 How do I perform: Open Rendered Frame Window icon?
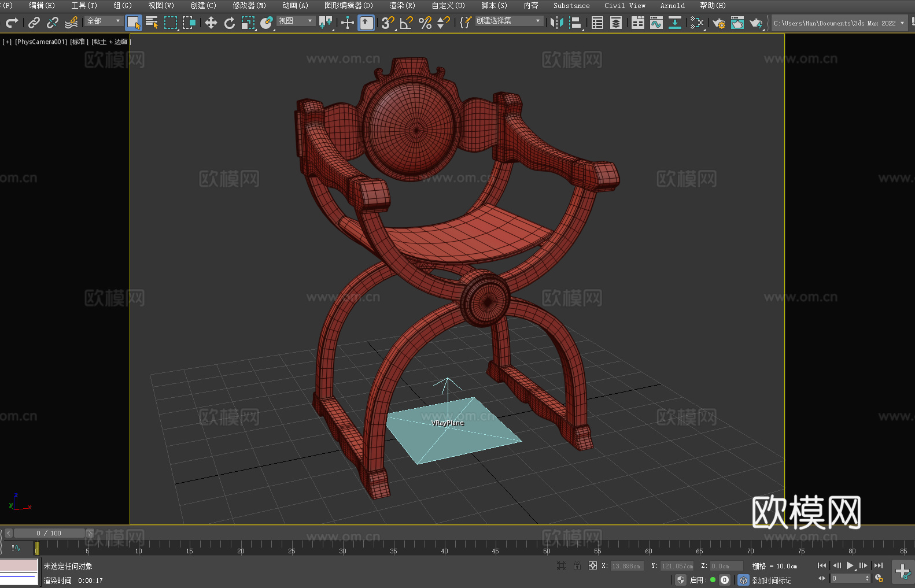click(x=737, y=23)
